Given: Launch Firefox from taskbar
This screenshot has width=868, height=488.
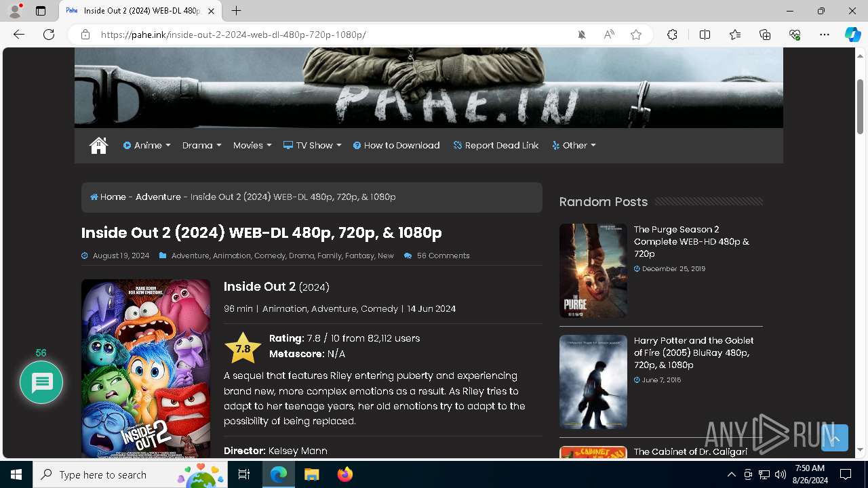Looking at the screenshot, I should tap(345, 474).
